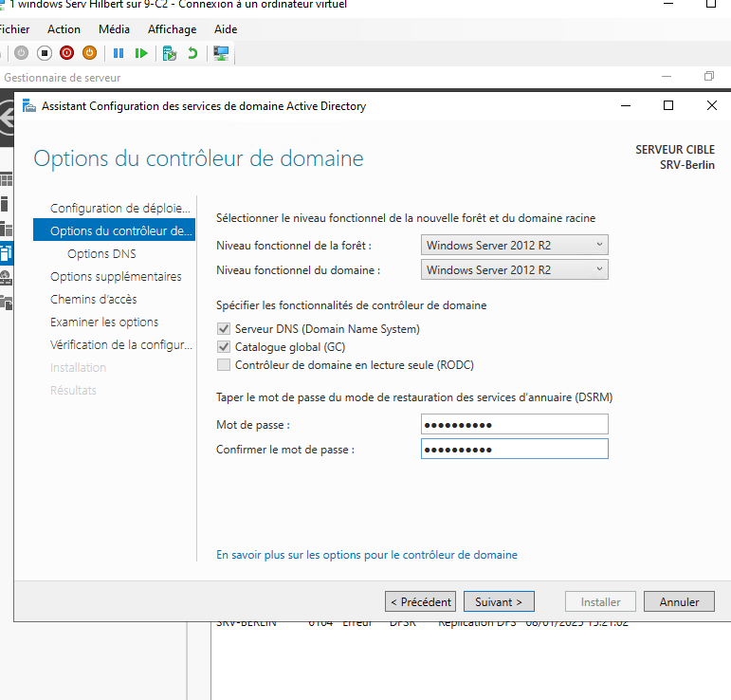Click the Turn Off VM stop icon
The height and width of the screenshot is (700, 731).
[44, 53]
